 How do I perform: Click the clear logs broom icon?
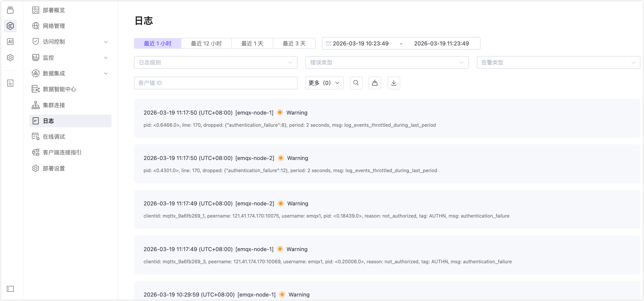(375, 83)
